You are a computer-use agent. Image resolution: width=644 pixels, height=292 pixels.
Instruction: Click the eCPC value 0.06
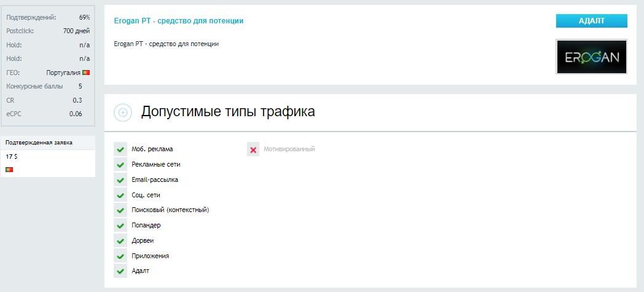click(76, 114)
